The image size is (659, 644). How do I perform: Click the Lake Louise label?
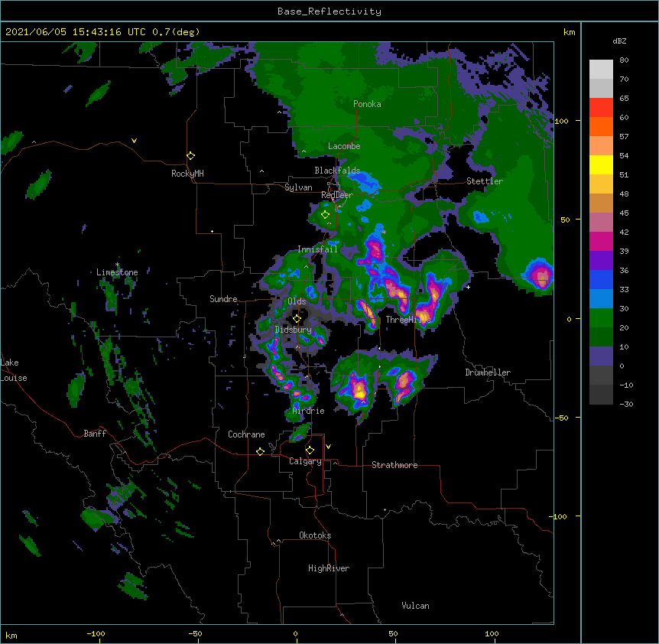14,370
